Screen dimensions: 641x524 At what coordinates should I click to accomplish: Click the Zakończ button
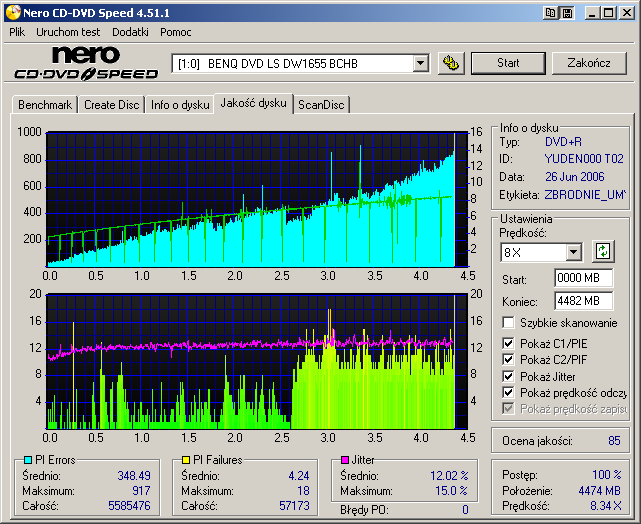point(589,63)
